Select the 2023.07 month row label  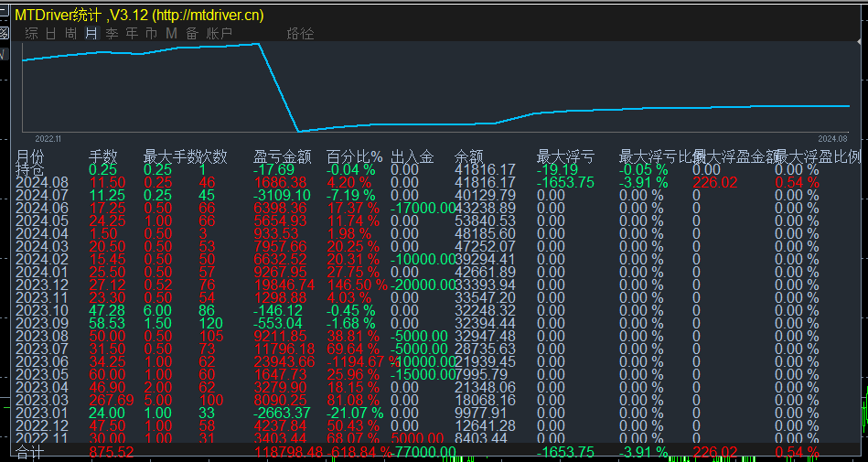pos(42,349)
